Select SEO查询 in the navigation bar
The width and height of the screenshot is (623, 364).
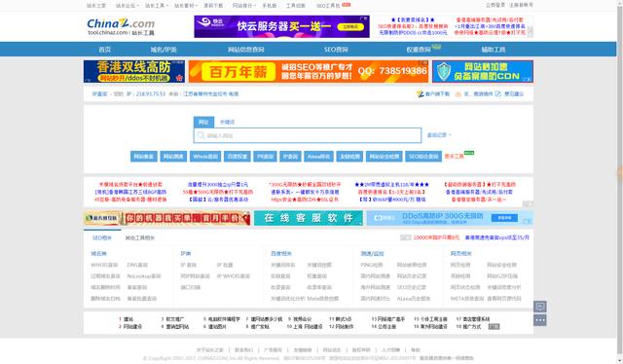tap(336, 50)
